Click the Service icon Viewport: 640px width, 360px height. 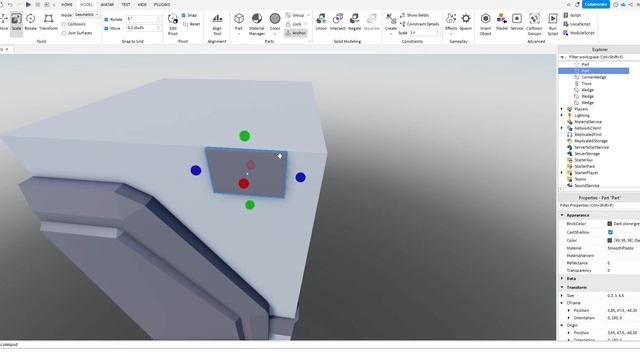click(x=517, y=22)
